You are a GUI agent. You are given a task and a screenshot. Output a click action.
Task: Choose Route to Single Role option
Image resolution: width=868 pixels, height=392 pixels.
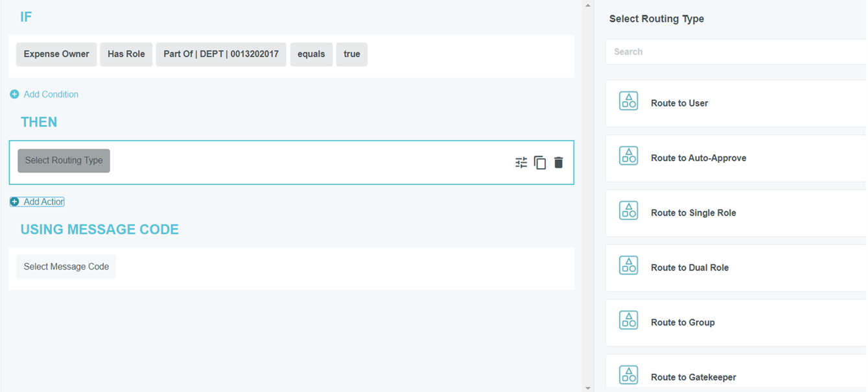[693, 213]
